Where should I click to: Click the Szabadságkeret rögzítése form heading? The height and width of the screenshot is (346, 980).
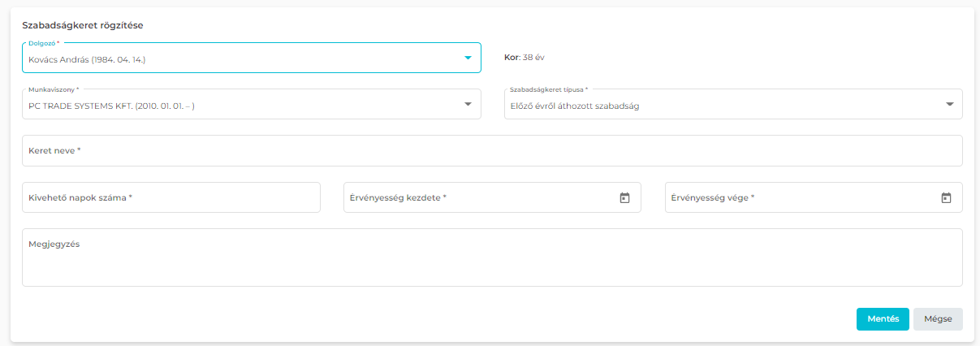pos(83,25)
